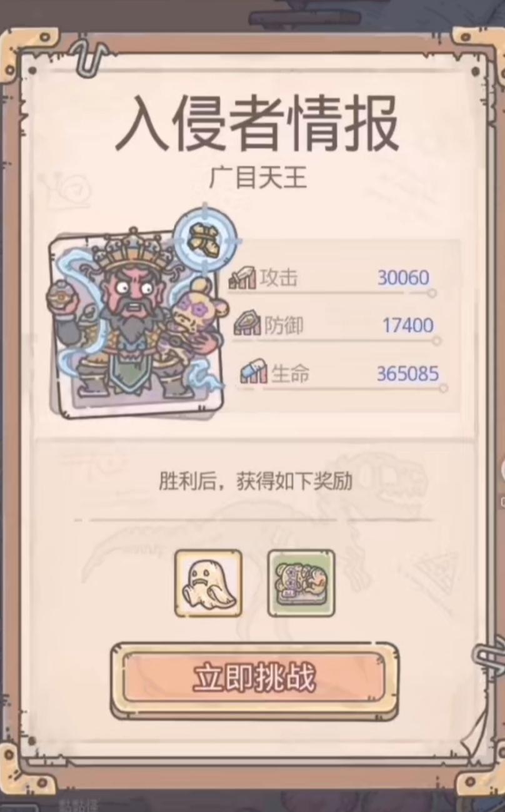Tap the 生命 label text

click(290, 374)
